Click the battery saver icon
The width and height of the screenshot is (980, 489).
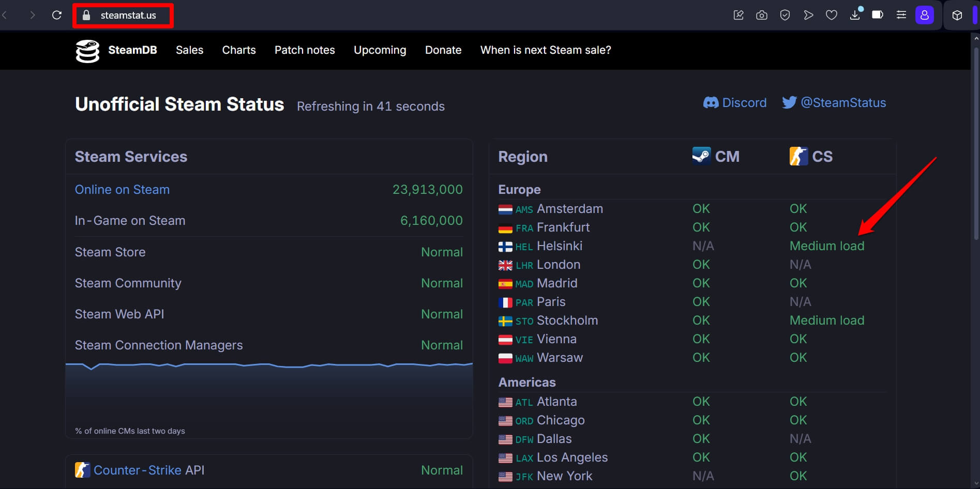click(878, 15)
